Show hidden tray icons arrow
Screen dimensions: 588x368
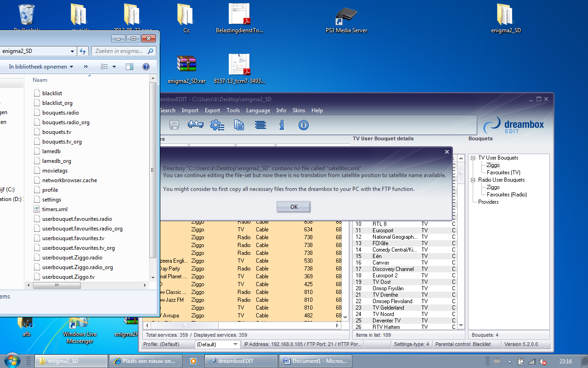coord(509,361)
